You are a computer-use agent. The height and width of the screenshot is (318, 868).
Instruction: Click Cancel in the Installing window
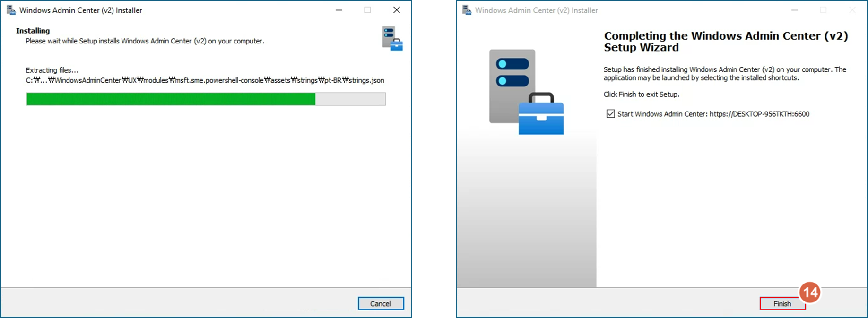[381, 303]
